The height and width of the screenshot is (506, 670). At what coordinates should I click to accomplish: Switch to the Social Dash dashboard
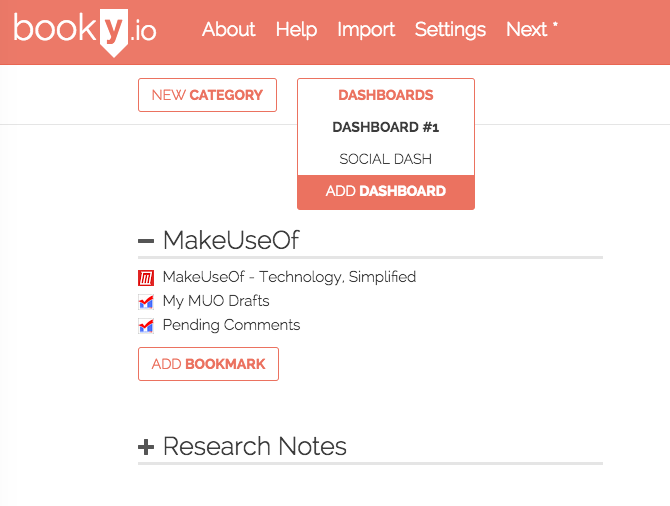coord(385,159)
